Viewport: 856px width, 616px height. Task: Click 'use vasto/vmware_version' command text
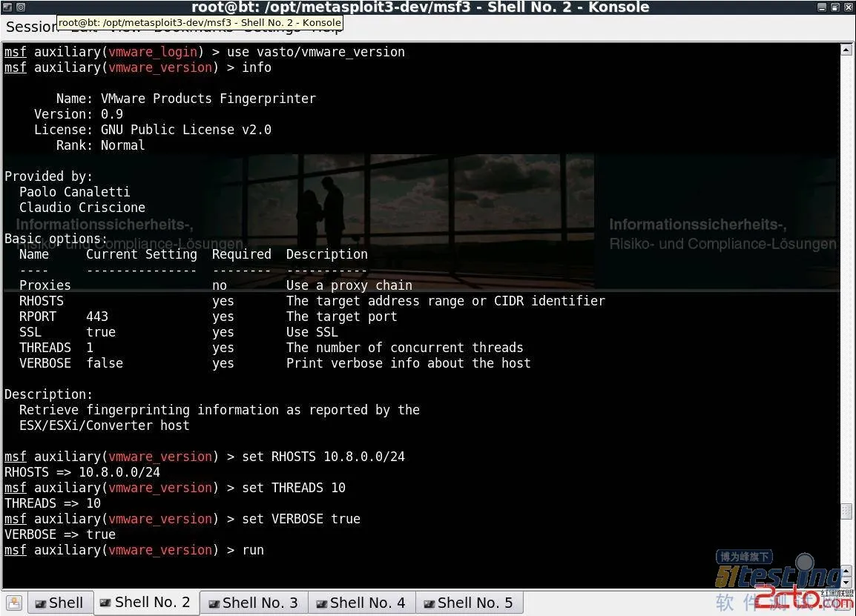(x=315, y=52)
